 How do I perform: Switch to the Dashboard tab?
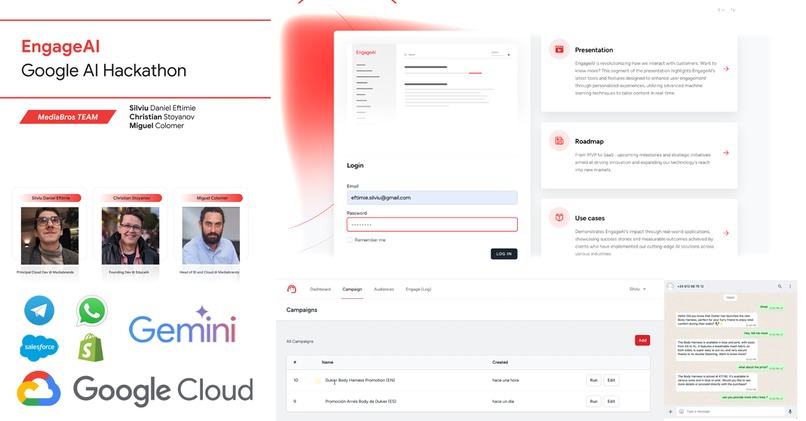[320, 289]
